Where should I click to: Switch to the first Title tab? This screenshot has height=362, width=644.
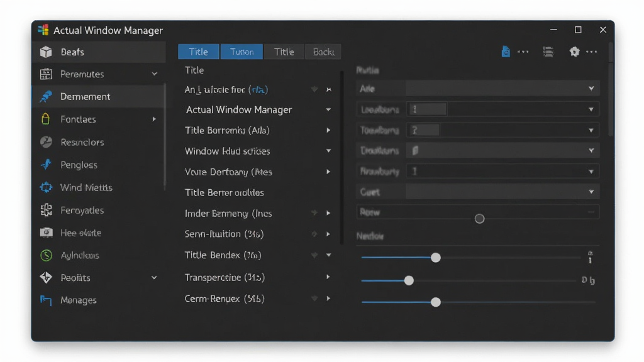[198, 52]
